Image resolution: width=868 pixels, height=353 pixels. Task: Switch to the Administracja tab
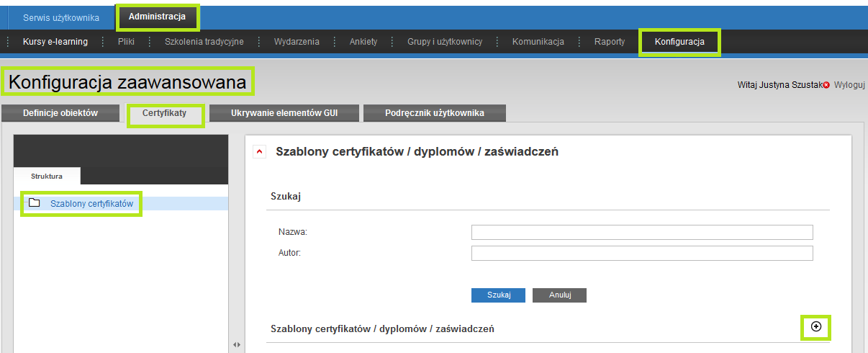pos(157,16)
